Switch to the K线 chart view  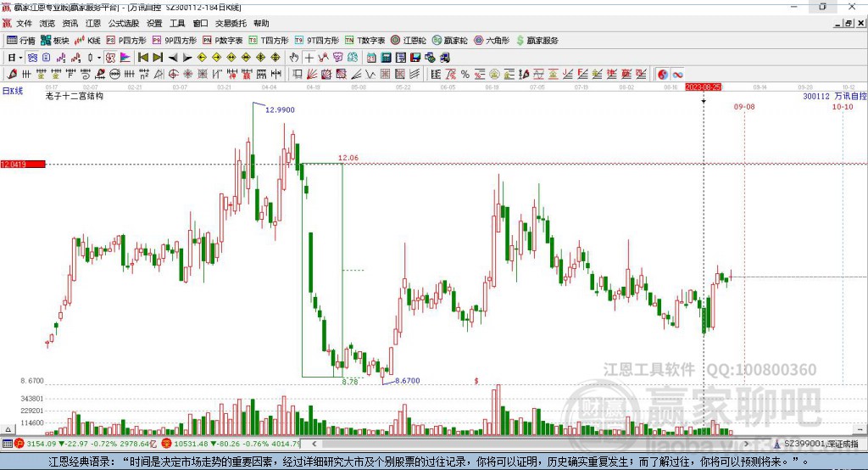(x=87, y=41)
